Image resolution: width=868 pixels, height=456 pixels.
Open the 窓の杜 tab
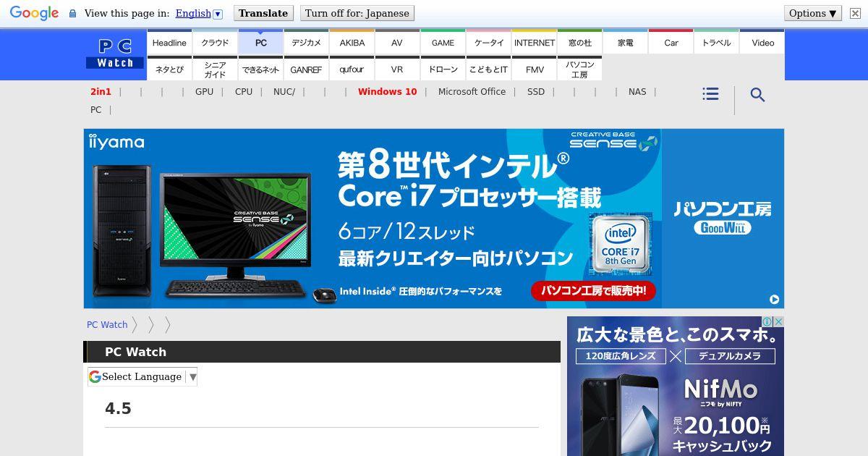(x=579, y=42)
